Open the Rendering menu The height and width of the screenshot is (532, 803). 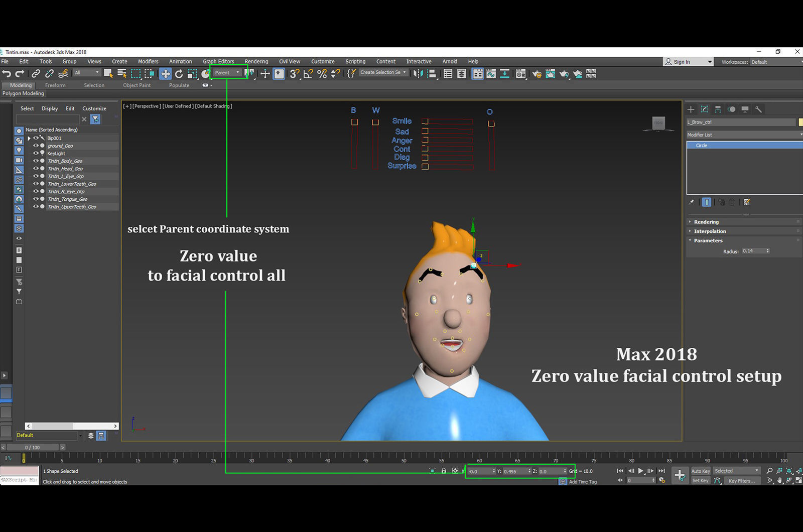coord(256,61)
